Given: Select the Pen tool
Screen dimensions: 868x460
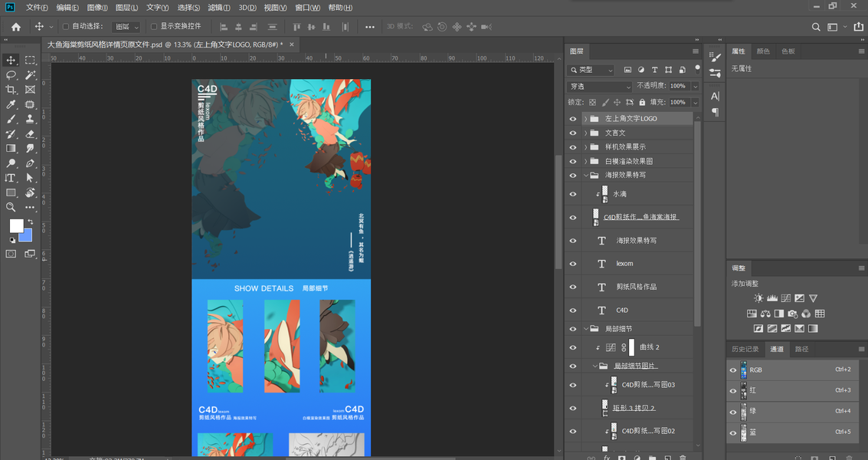Looking at the screenshot, I should 30,163.
